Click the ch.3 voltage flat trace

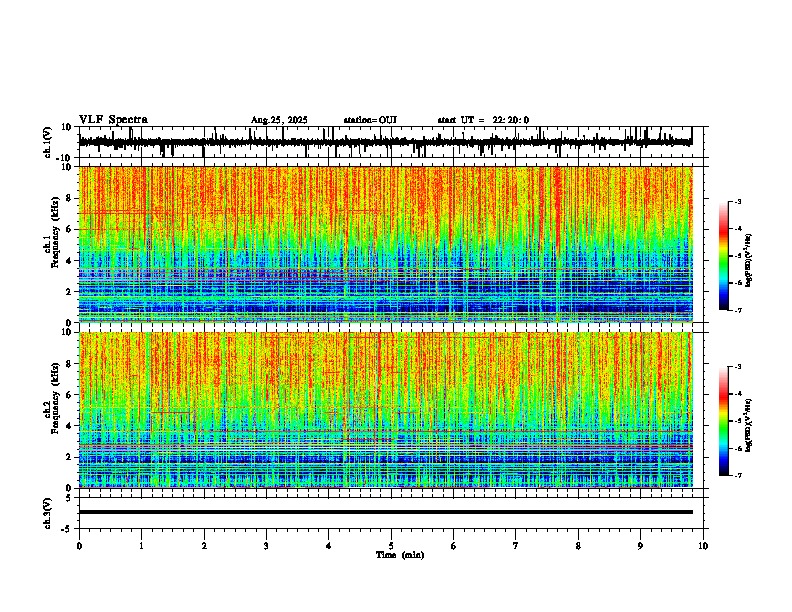click(x=386, y=512)
